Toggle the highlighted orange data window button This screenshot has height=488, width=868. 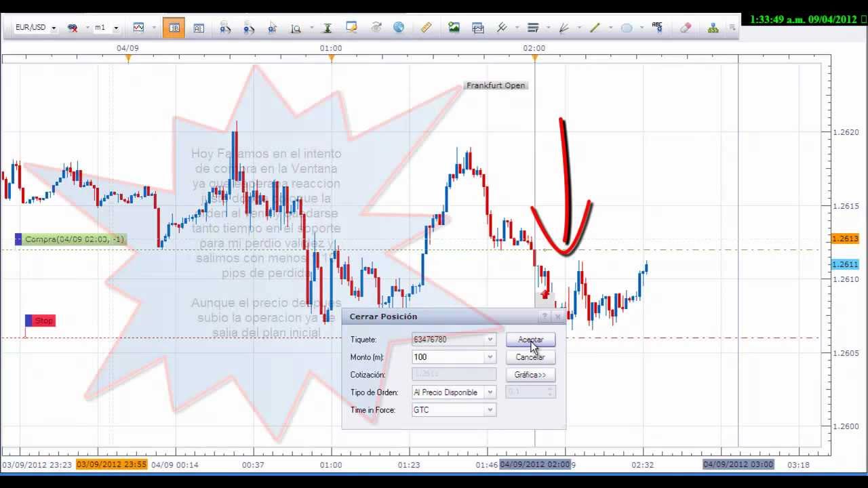tap(174, 28)
